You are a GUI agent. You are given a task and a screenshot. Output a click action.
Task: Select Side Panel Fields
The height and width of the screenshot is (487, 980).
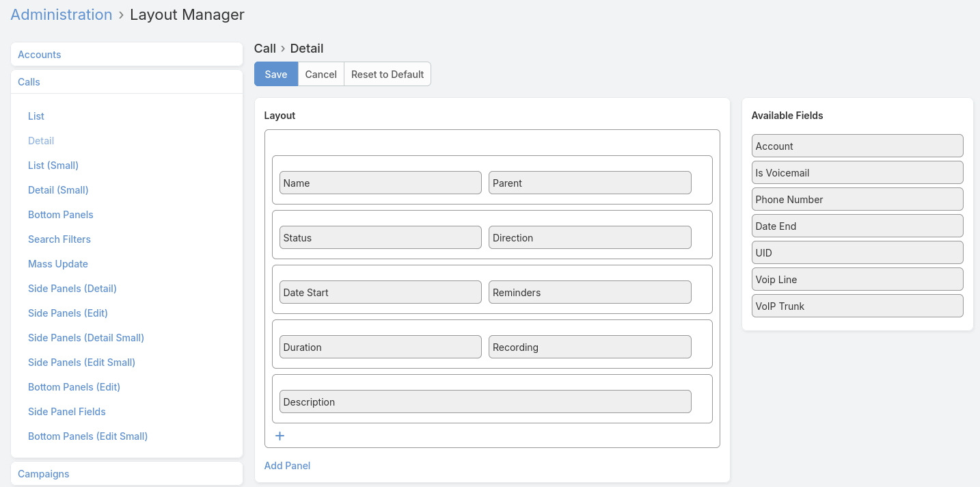point(66,411)
